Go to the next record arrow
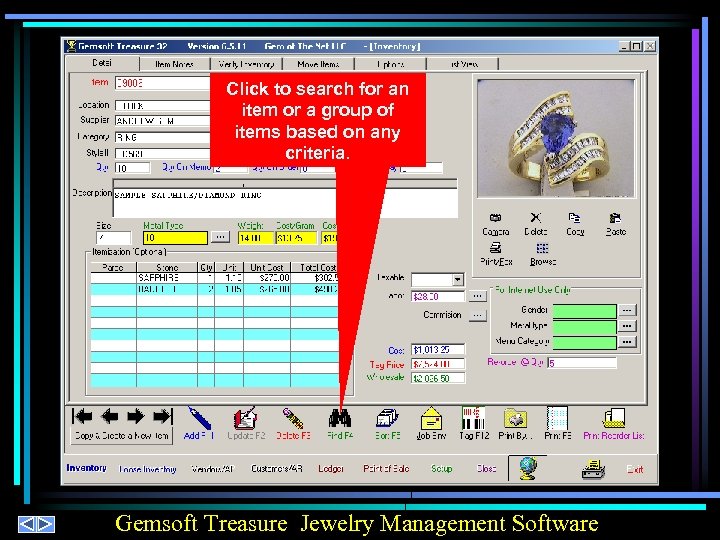 [x=135, y=416]
